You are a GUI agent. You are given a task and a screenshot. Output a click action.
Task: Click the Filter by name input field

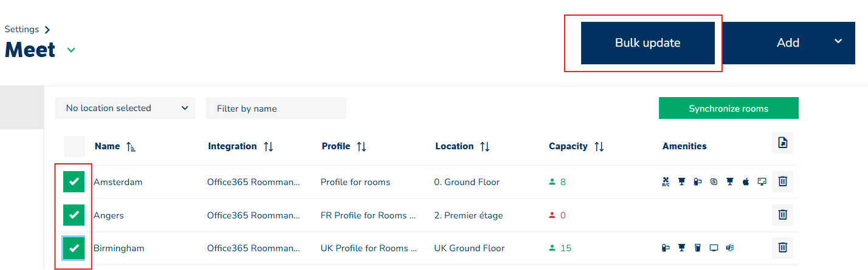pyautogui.click(x=276, y=109)
